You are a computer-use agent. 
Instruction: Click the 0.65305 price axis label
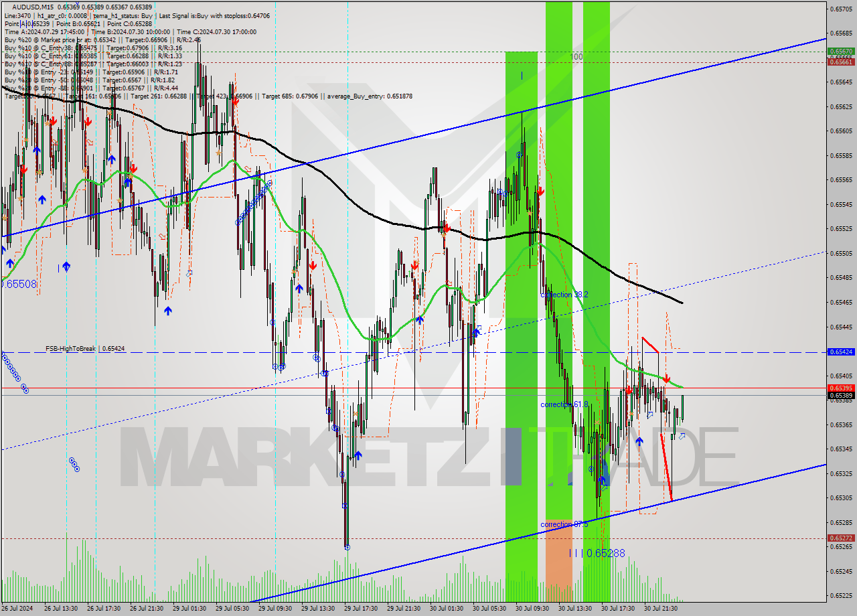click(x=841, y=497)
